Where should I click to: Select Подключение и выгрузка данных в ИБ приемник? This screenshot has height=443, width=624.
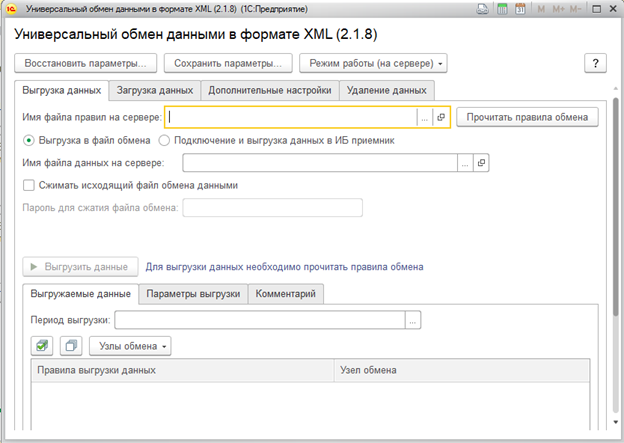pyautogui.click(x=166, y=140)
